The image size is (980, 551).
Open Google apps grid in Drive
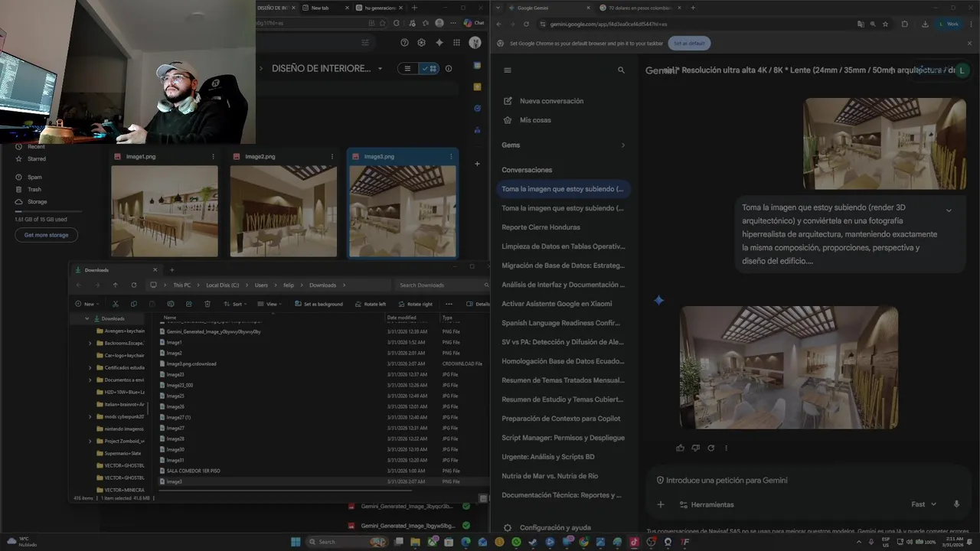456,43
